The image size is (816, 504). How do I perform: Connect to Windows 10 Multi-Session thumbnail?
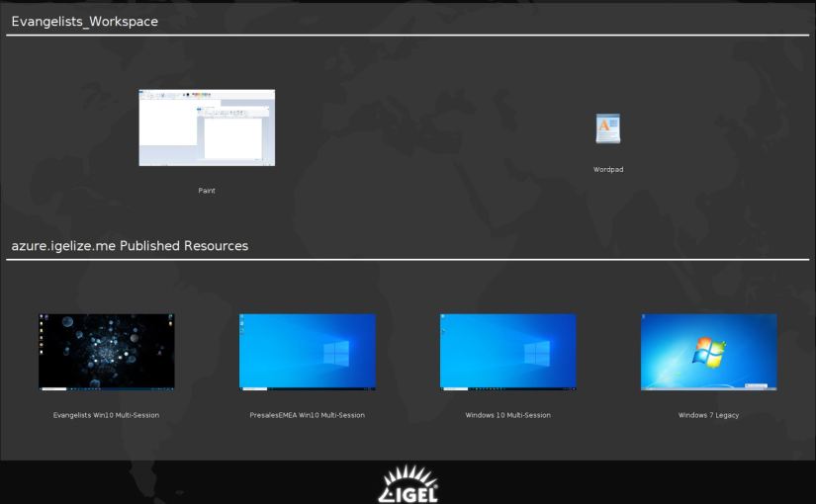pos(507,351)
